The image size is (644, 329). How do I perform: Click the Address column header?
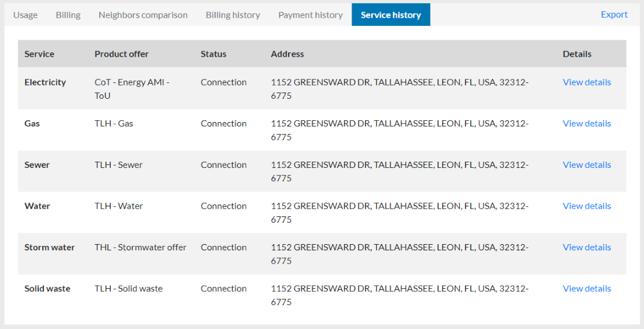coord(287,54)
